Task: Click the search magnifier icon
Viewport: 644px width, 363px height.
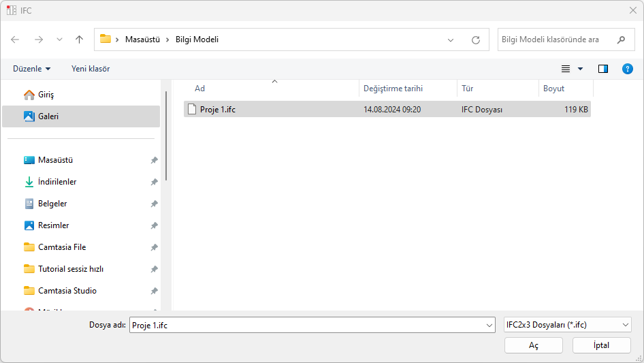Action: [621, 40]
